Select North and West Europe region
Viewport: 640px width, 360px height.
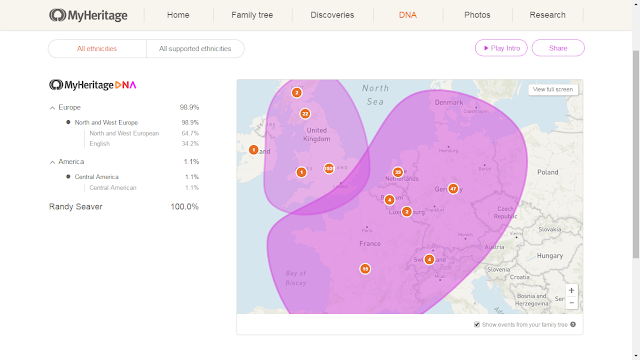click(106, 122)
